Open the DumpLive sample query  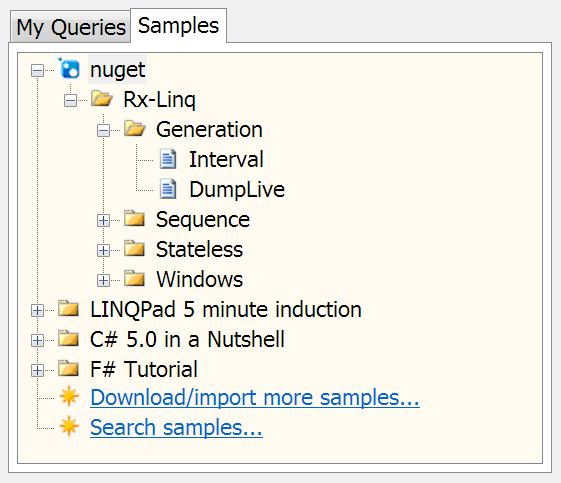(237, 190)
